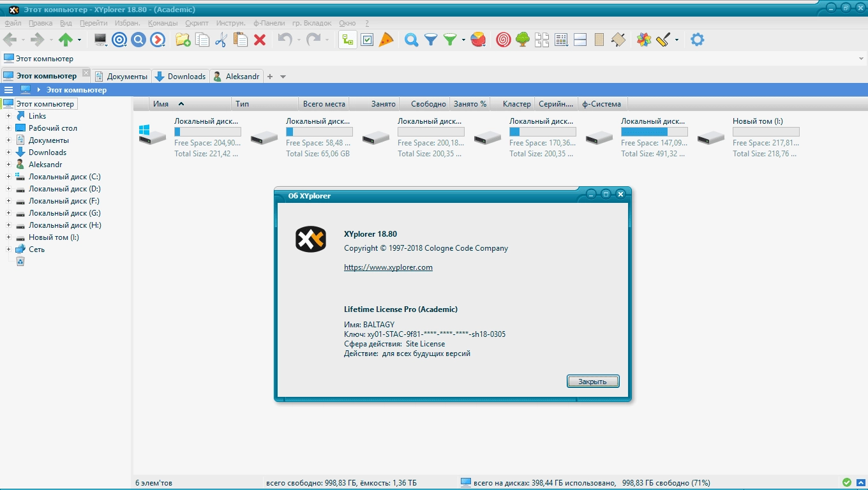This screenshot has height=490, width=868.
Task: Delete with the red X toolbar icon
Action: pos(260,40)
